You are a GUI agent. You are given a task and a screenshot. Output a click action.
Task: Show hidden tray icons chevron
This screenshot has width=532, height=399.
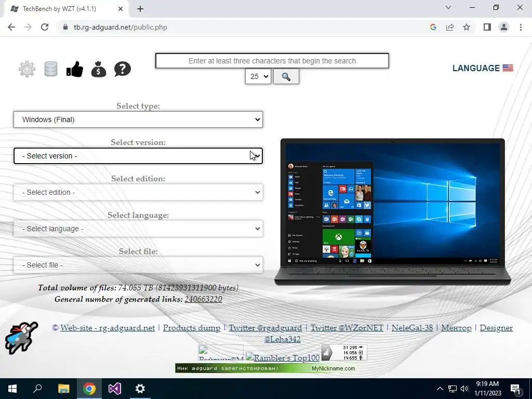click(440, 389)
